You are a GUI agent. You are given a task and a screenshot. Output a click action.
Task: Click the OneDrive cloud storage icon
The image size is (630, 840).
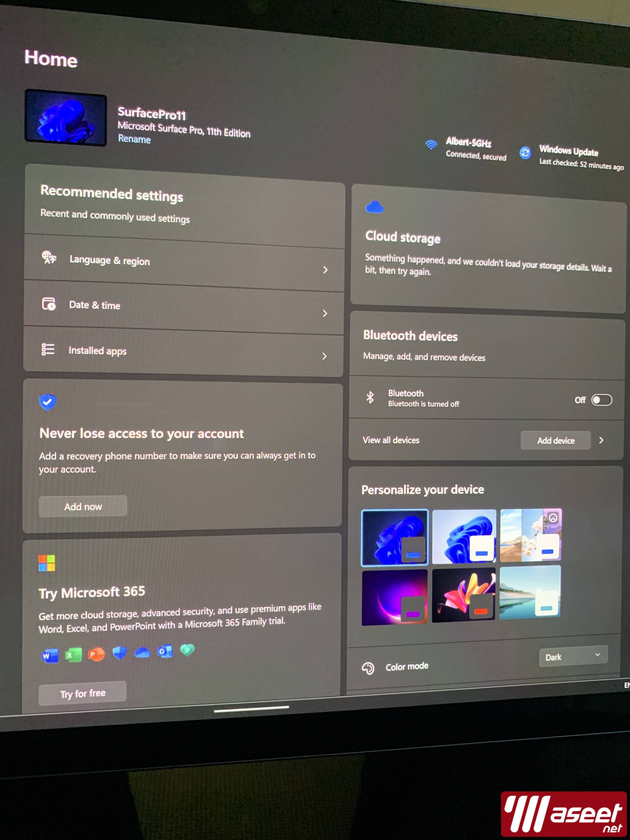[x=374, y=207]
